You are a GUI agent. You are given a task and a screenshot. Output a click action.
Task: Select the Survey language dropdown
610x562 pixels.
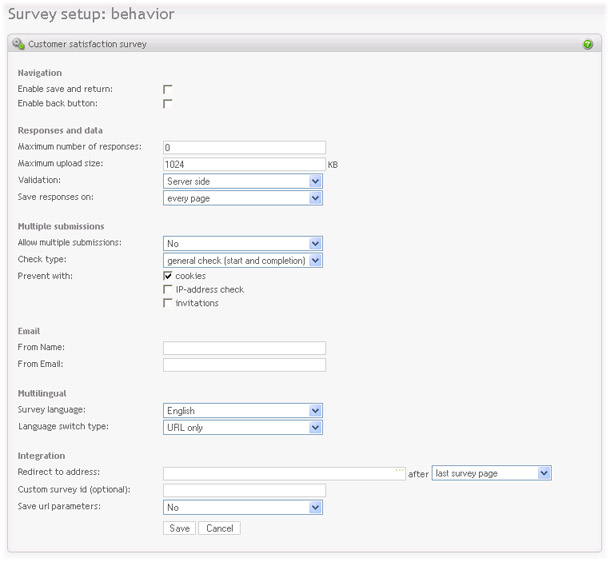coord(243,410)
